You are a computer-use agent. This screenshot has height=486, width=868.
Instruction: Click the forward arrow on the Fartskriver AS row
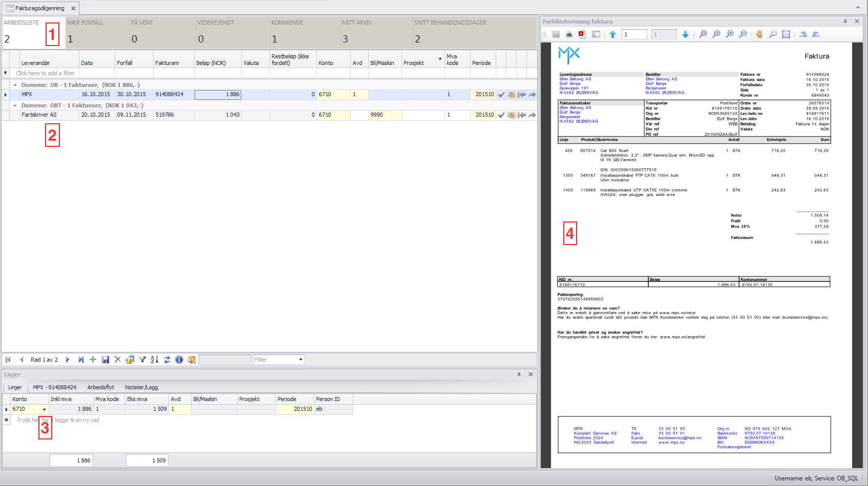pyautogui.click(x=532, y=115)
